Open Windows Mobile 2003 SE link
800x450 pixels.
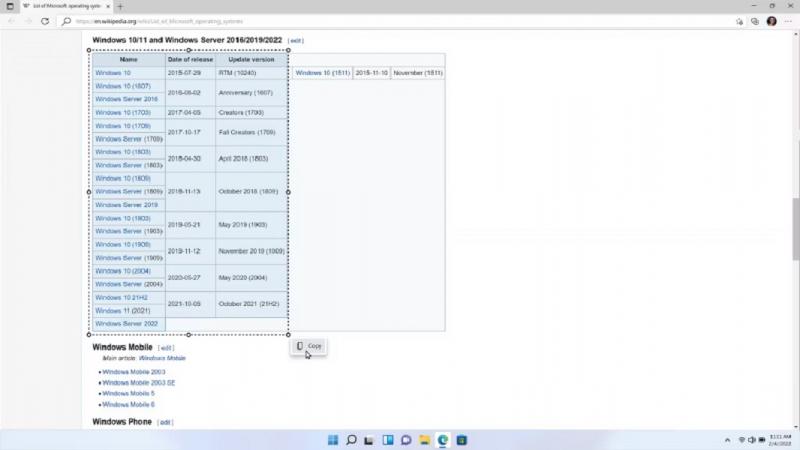click(139, 383)
